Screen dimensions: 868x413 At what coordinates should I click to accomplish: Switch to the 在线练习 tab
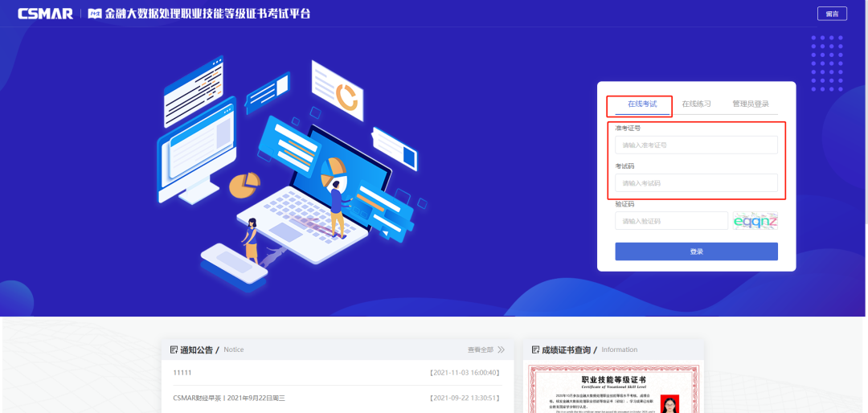pos(696,104)
